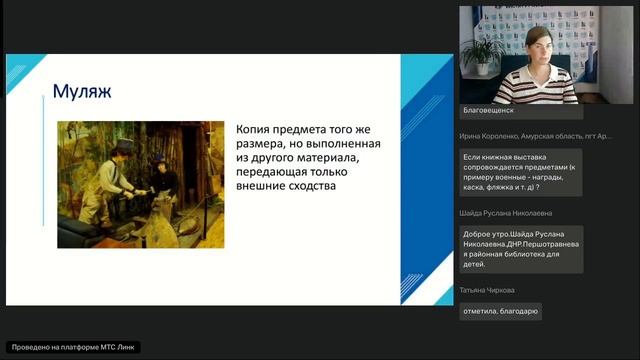Click the slide title 'Муляж'
Image resolution: width=640 pixels, height=360 pixels.
click(82, 91)
